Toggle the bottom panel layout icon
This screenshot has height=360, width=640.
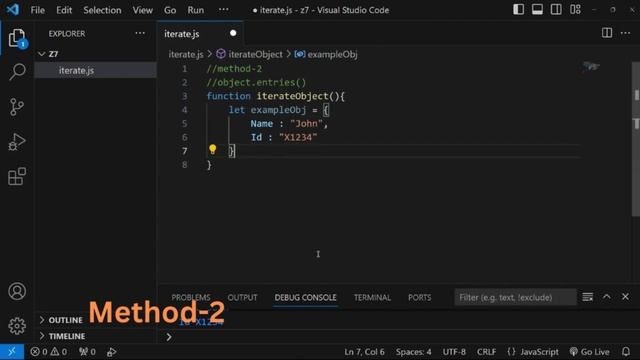point(537,9)
